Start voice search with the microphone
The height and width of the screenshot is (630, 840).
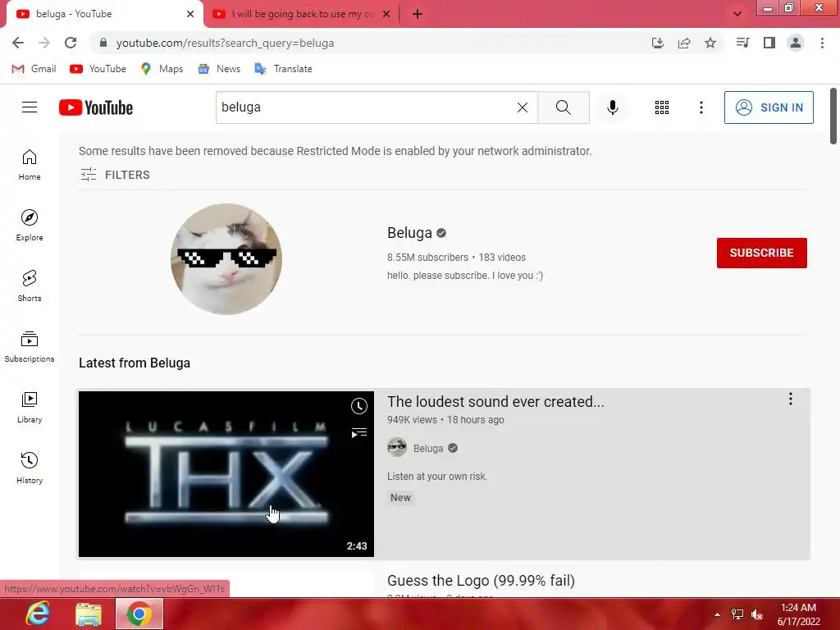[612, 107]
